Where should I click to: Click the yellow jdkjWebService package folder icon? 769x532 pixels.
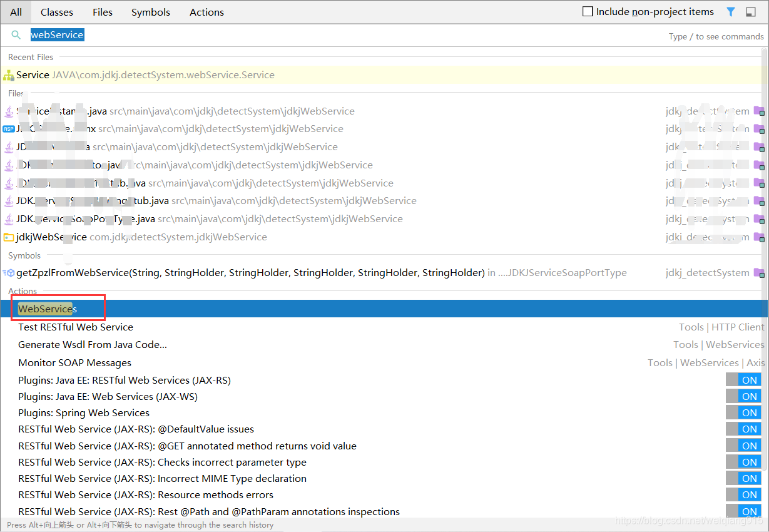tap(9, 237)
